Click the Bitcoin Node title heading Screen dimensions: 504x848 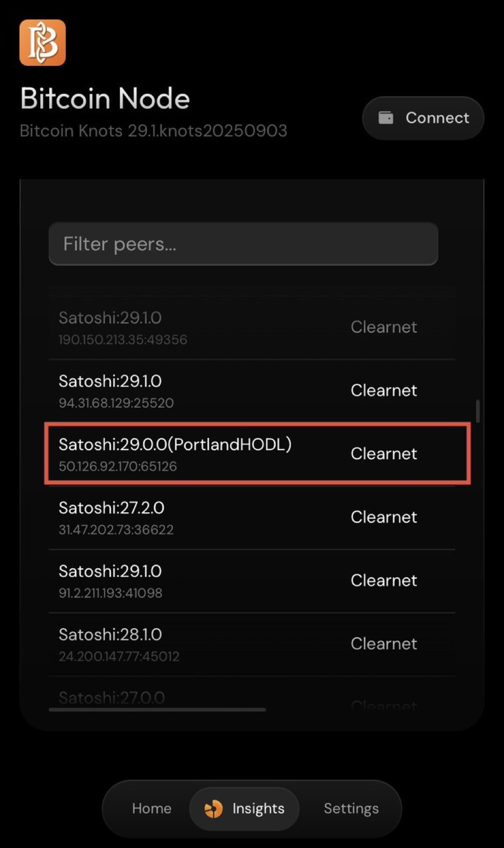(105, 99)
